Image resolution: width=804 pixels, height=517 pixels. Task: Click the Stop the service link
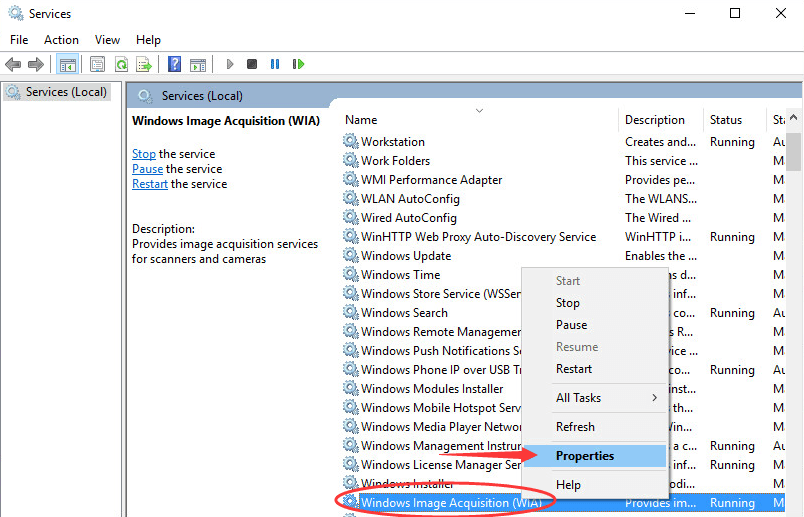(x=143, y=154)
